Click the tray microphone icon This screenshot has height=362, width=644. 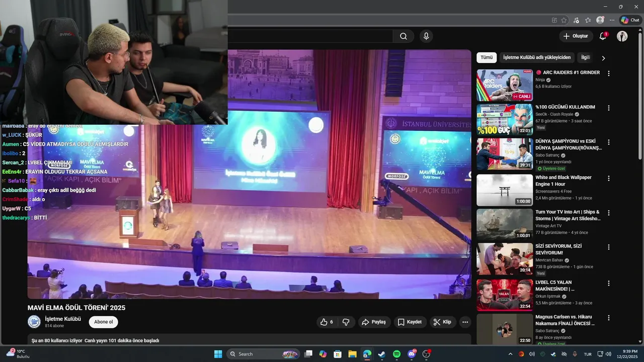pos(575,354)
